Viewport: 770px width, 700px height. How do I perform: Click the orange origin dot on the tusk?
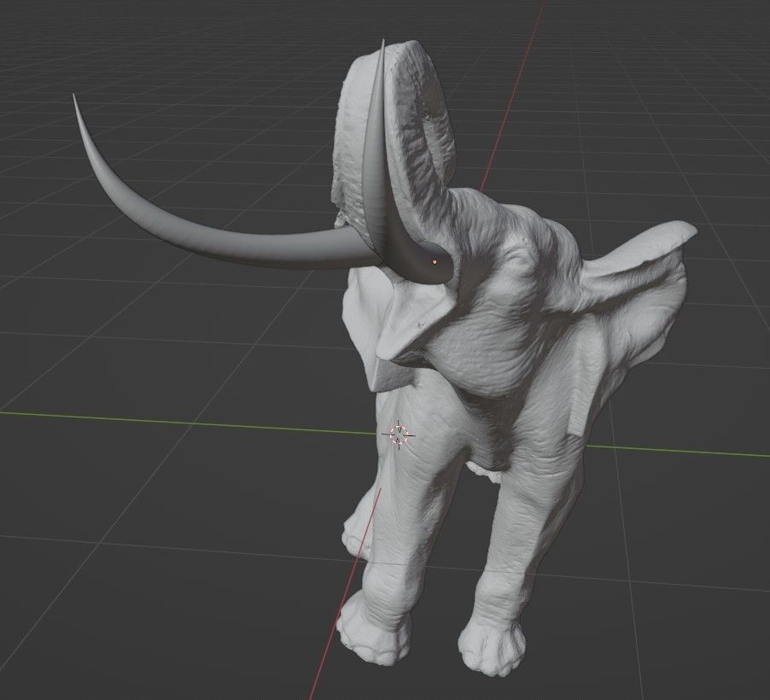pos(435,262)
